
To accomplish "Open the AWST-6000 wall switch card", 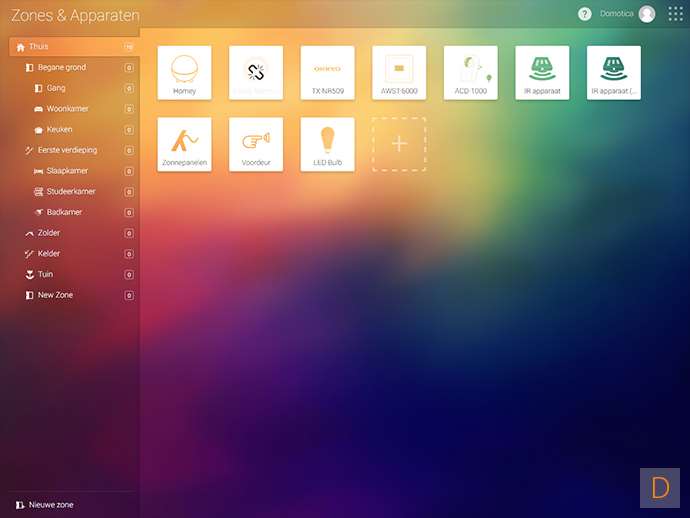I will coord(399,73).
